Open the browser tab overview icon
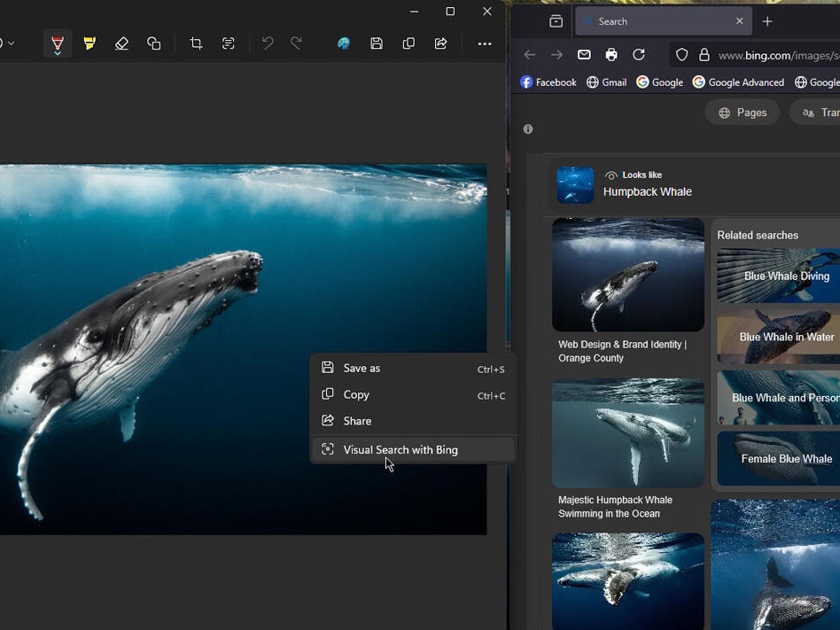 coord(556,21)
